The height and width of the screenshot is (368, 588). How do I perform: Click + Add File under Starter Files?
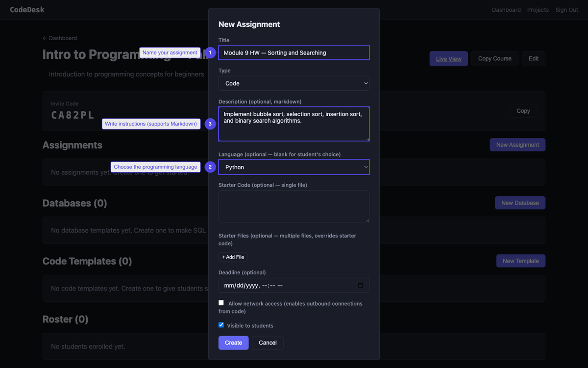point(233,257)
